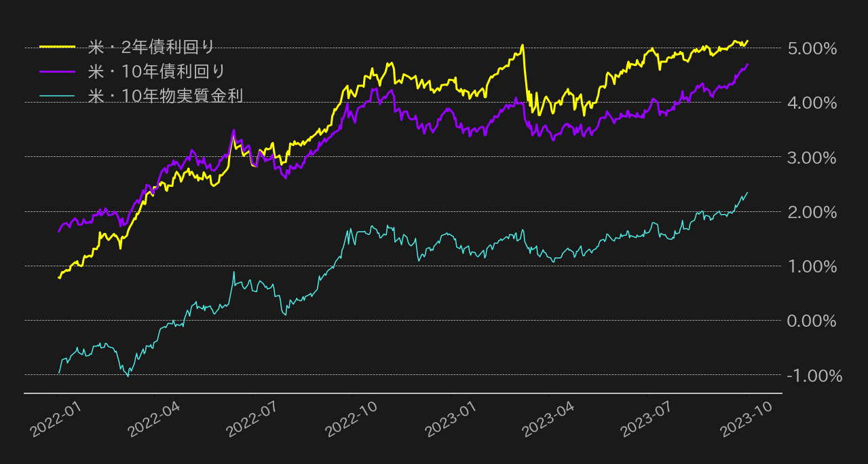Click the 4.00% y-axis label
The image size is (868, 464).
(811, 103)
